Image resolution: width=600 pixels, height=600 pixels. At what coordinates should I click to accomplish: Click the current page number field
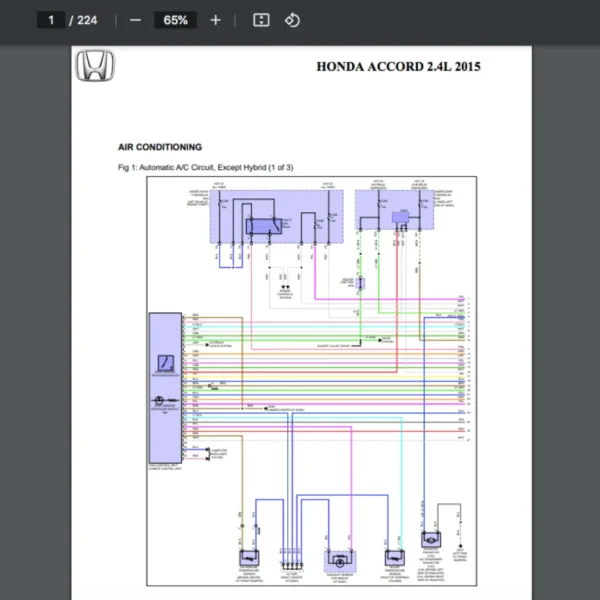click(x=50, y=20)
